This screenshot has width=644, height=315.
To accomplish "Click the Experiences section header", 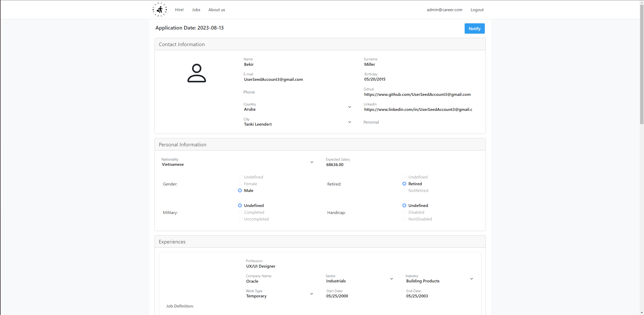I will coord(320,242).
